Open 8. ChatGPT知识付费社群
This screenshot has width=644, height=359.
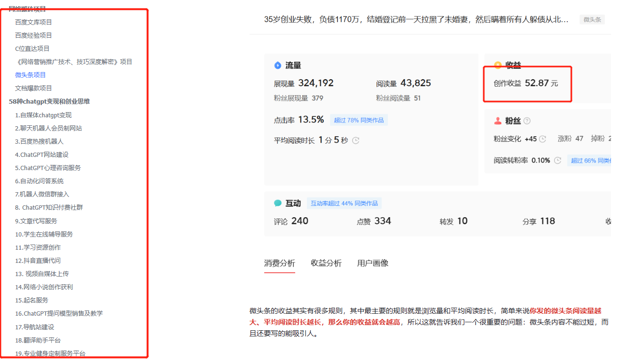coord(49,207)
